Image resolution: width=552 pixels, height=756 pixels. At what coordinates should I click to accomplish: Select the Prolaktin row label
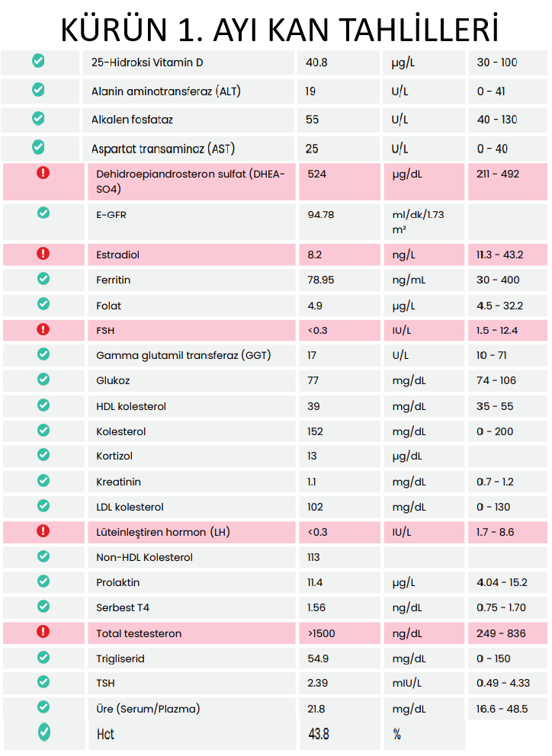click(x=117, y=582)
